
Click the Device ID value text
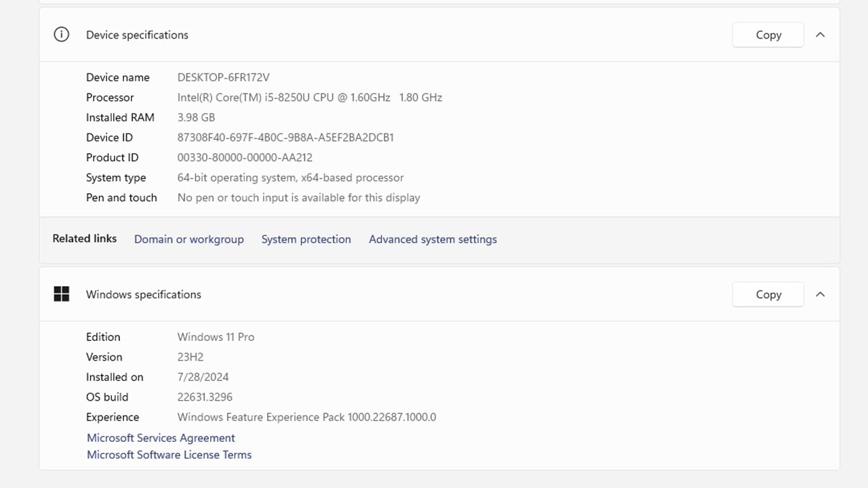285,138
